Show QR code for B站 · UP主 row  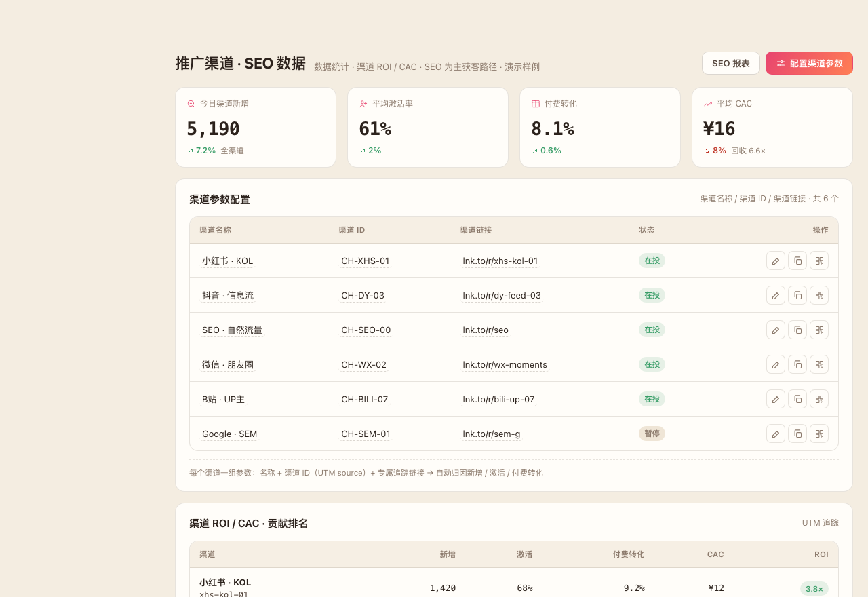[x=819, y=399]
